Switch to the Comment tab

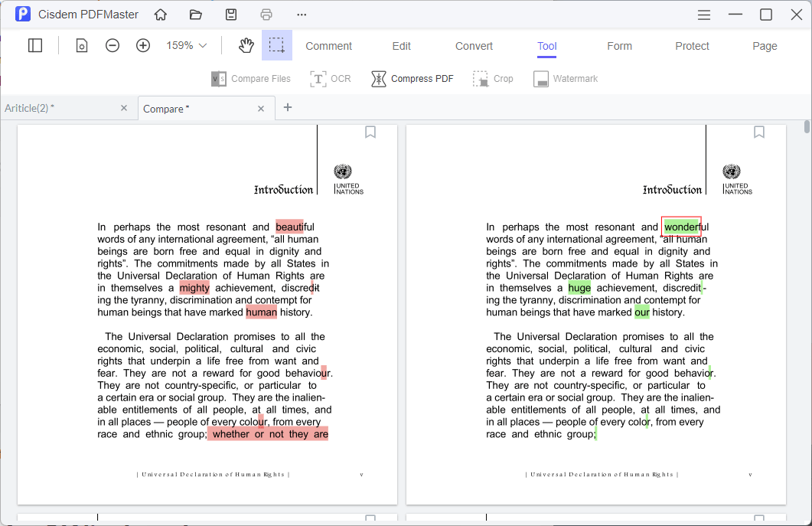click(328, 46)
